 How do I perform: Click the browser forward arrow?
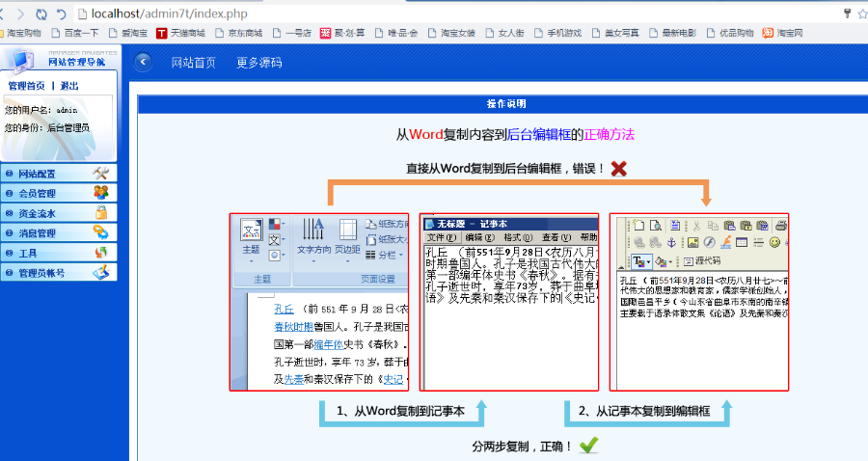[x=20, y=14]
